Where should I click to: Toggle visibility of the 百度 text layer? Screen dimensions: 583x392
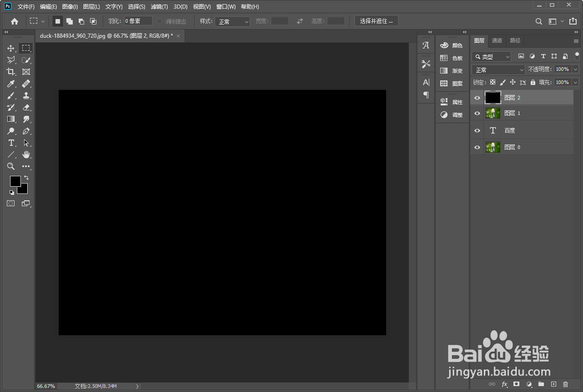(477, 130)
